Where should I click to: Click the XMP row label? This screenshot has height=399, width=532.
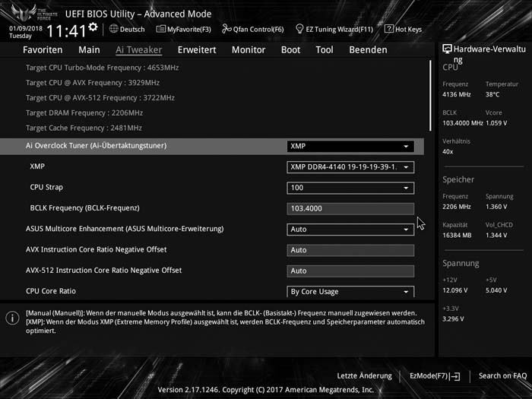[x=37, y=166]
